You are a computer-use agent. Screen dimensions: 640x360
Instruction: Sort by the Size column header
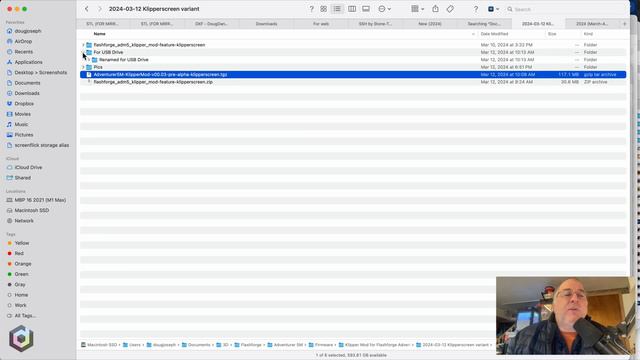pos(552,34)
